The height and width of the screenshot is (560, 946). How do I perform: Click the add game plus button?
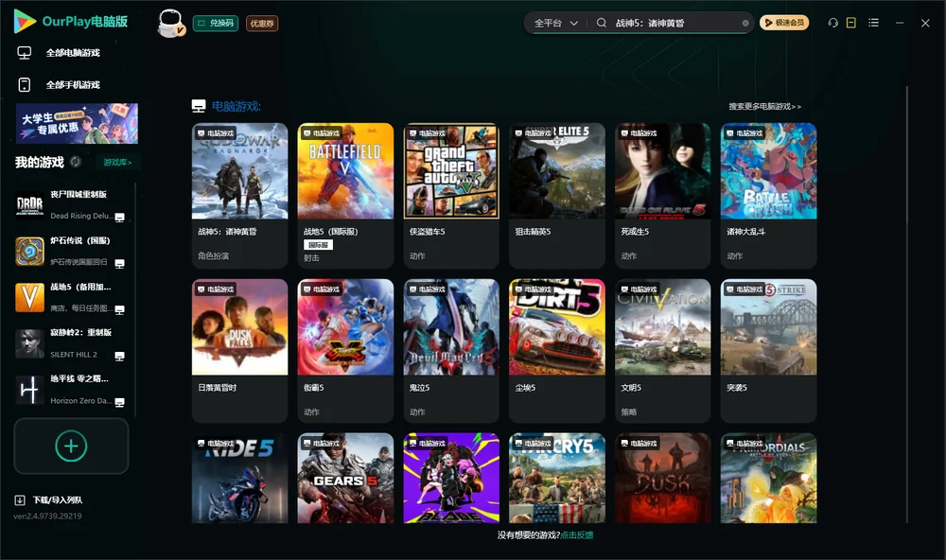tap(71, 446)
